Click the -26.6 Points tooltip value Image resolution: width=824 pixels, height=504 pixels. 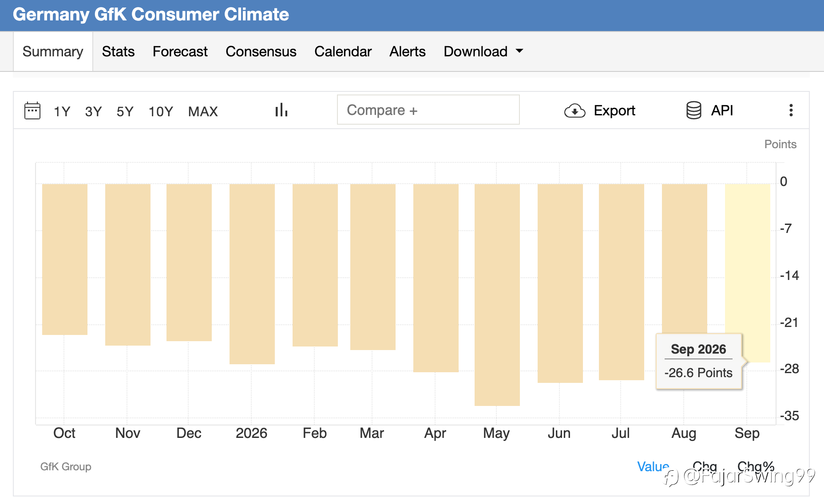tap(698, 373)
